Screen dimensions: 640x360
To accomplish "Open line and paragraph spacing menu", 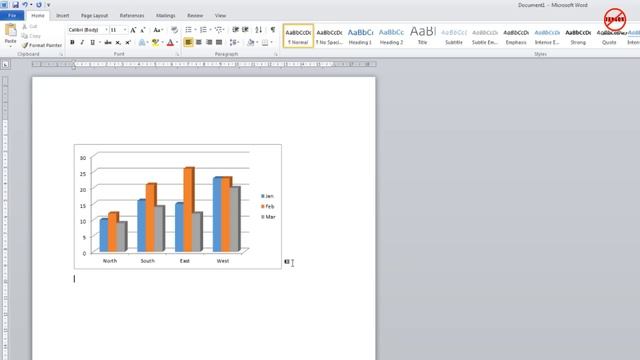I will click(x=234, y=42).
